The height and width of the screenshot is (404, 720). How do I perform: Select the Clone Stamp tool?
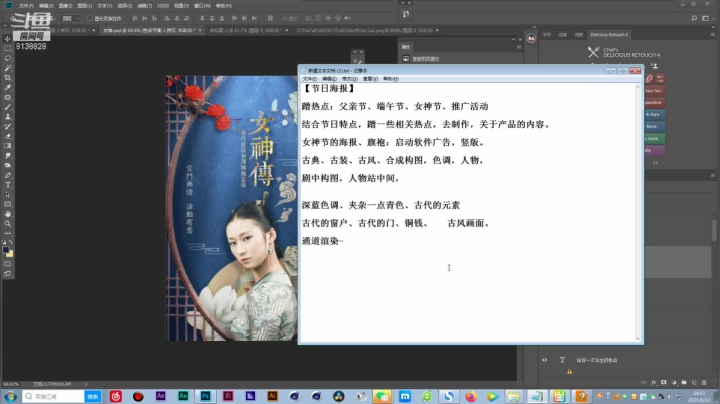[x=7, y=117]
